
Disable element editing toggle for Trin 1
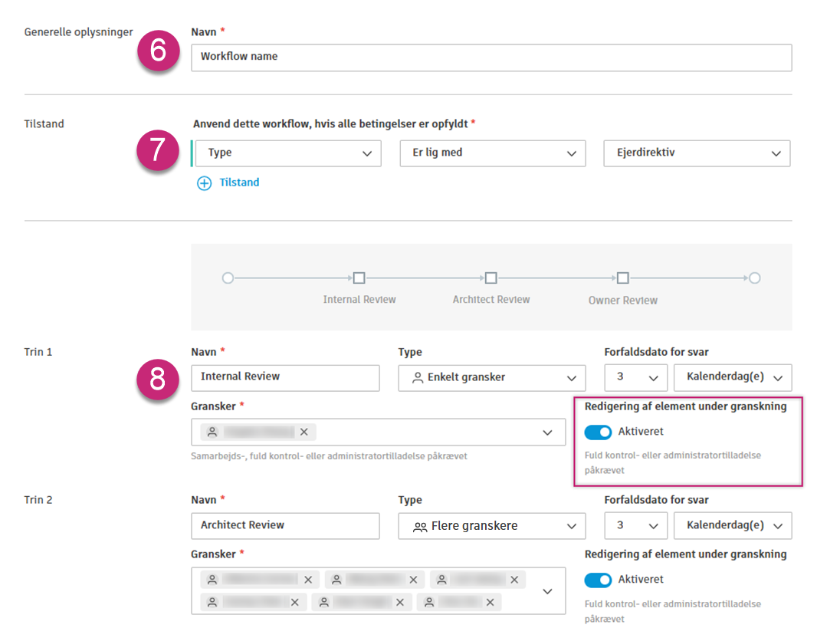598,432
